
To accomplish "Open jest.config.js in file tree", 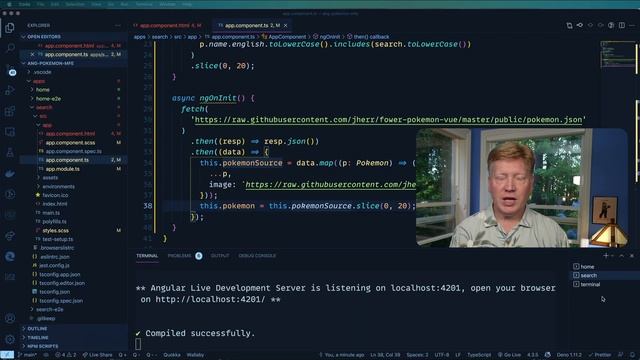I will [x=54, y=265].
